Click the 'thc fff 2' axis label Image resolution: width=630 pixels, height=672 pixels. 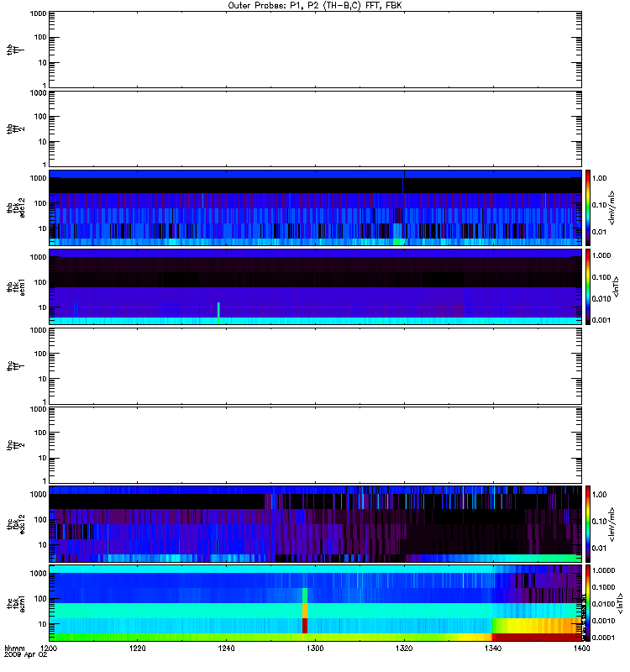(x=15, y=445)
